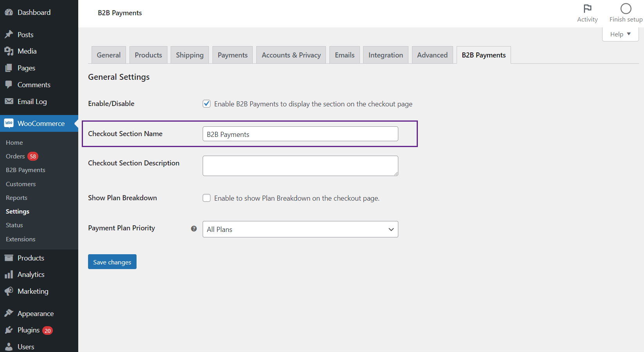Switch to the Advanced tab
The image size is (644, 352).
432,55
